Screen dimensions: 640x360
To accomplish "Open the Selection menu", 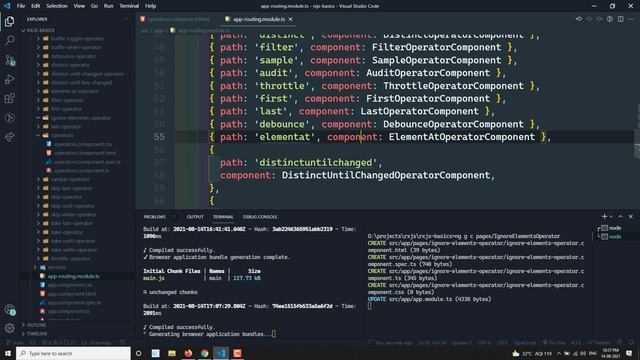I will click(57, 6).
